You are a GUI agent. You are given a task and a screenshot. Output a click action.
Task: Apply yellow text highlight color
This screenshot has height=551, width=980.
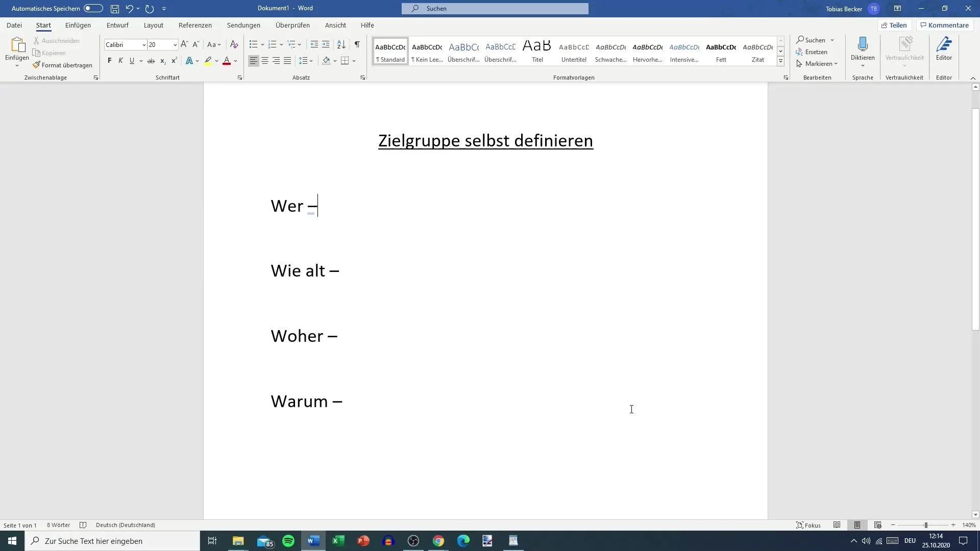coord(208,61)
